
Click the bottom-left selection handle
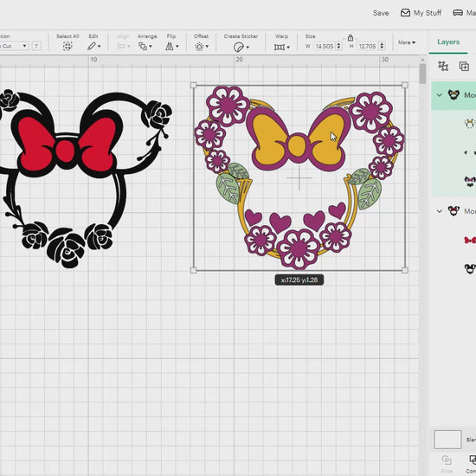click(193, 270)
